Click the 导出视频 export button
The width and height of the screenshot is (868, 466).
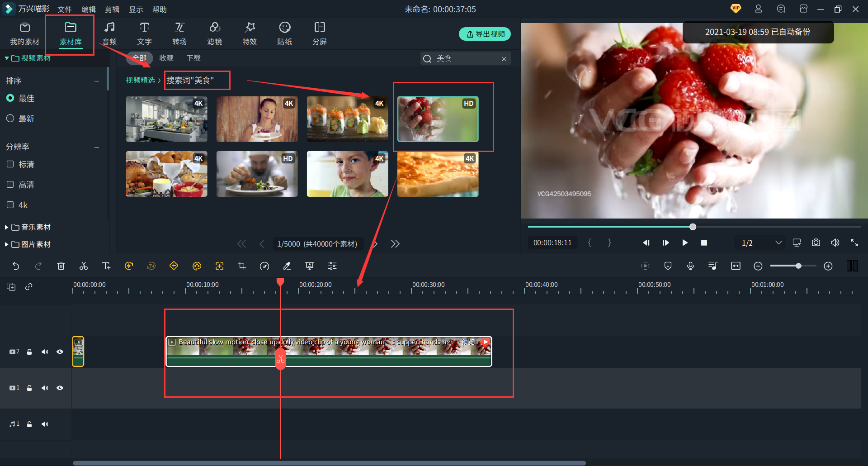485,34
